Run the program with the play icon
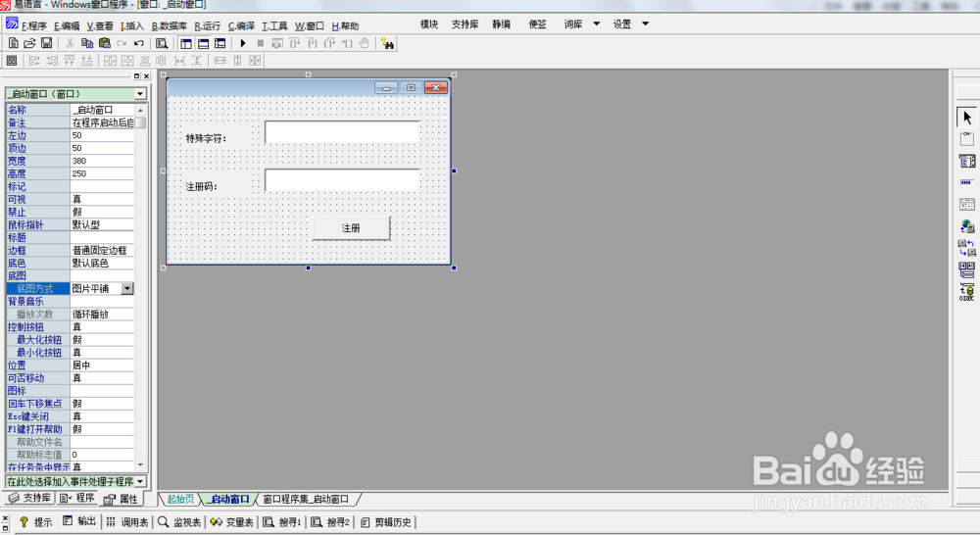 point(243,43)
